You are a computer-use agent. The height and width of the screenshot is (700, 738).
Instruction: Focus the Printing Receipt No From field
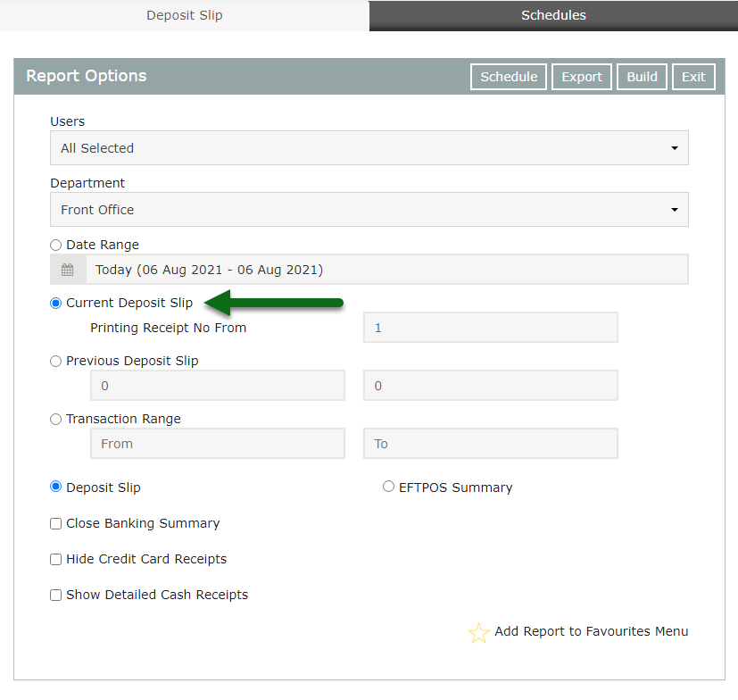(491, 328)
